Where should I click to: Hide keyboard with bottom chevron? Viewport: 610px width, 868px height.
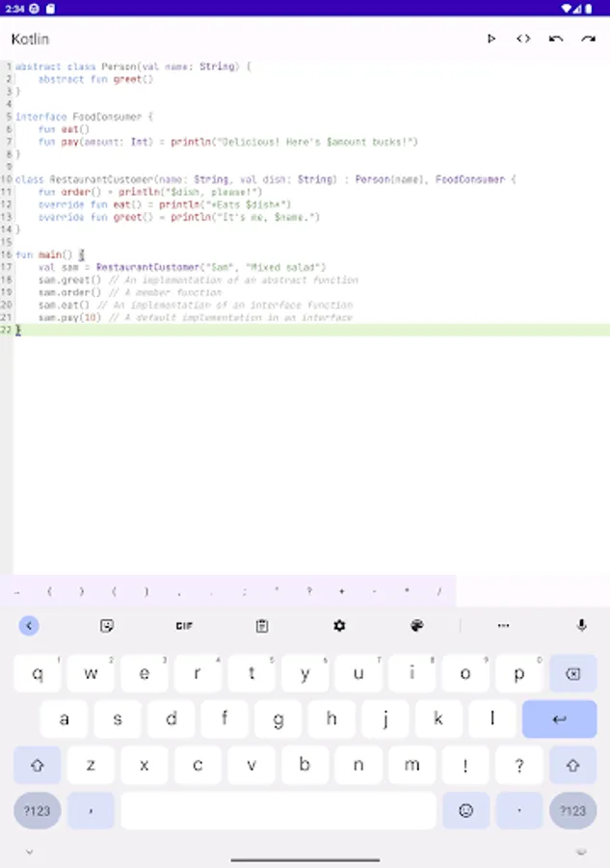[x=29, y=852]
